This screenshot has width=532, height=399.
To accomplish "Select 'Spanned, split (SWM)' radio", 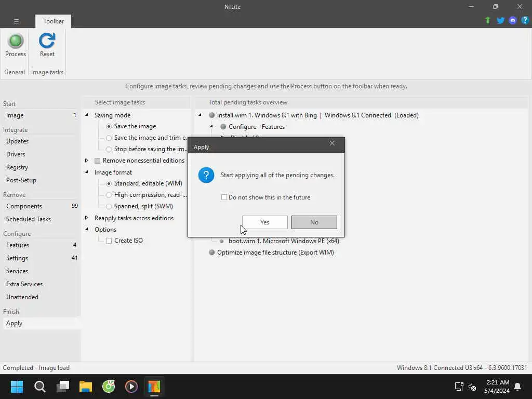I will 109,206.
